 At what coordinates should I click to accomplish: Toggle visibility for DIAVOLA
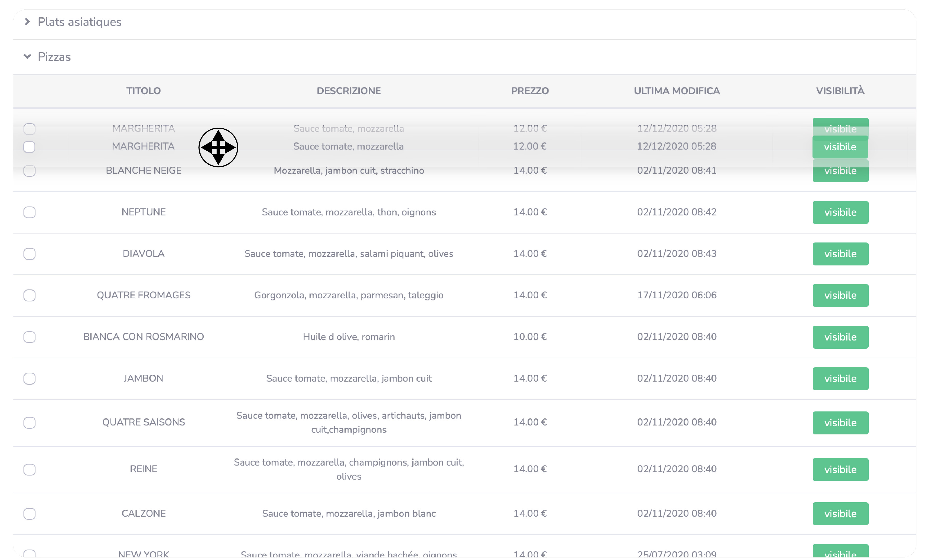(840, 254)
